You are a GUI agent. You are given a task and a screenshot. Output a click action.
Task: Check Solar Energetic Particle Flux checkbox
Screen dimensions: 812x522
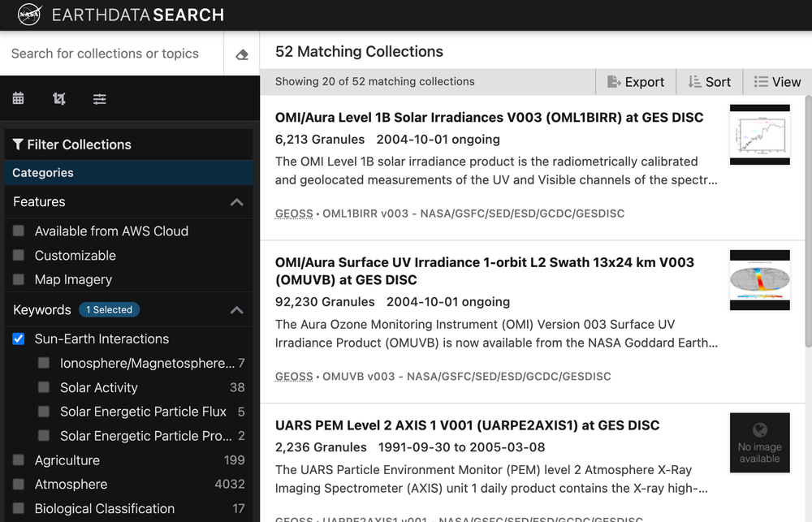[44, 411]
